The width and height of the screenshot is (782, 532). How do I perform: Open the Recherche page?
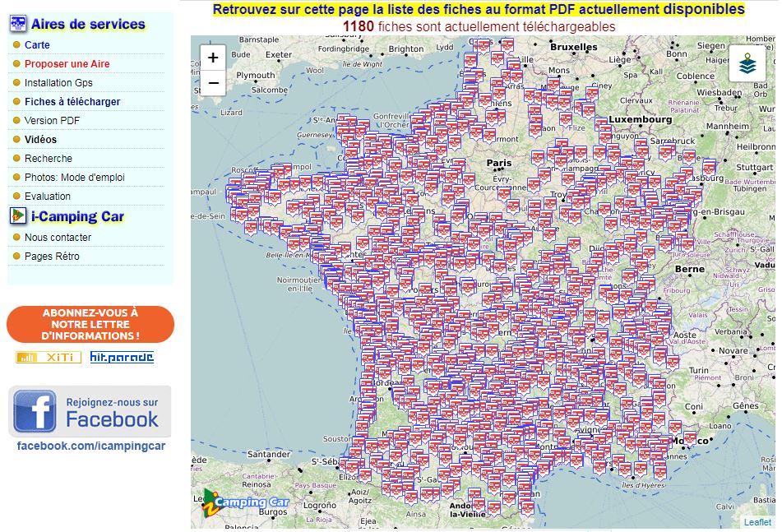[x=49, y=159]
